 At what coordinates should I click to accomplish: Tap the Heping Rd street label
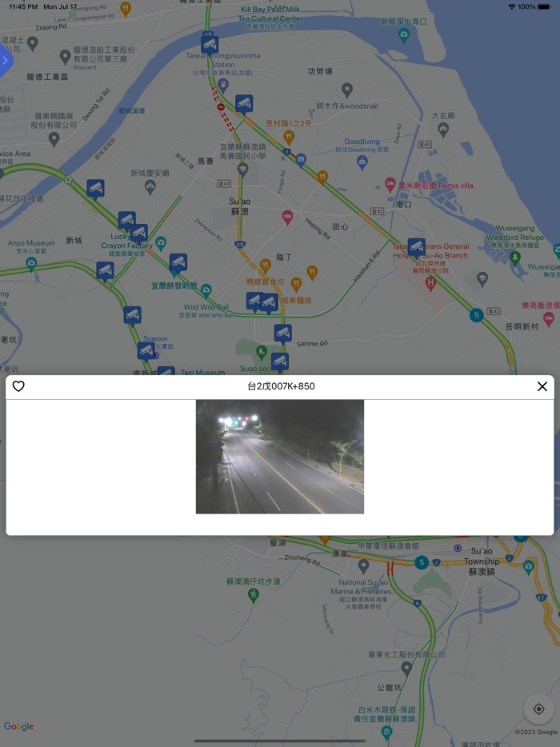tap(318, 229)
